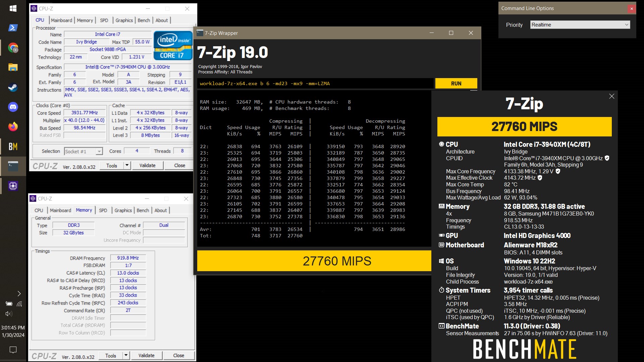Click the upper CPU-Z window's title icon
Image resolution: width=644 pixels, height=362 pixels.
(x=34, y=8)
